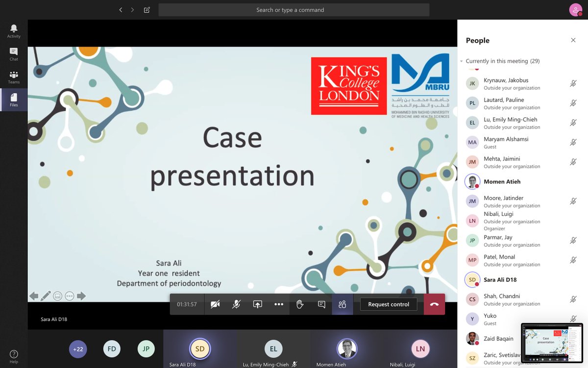Screen dimensions: 588x368
Task: Go to next slide arrow on presentation
Action: 81,296
